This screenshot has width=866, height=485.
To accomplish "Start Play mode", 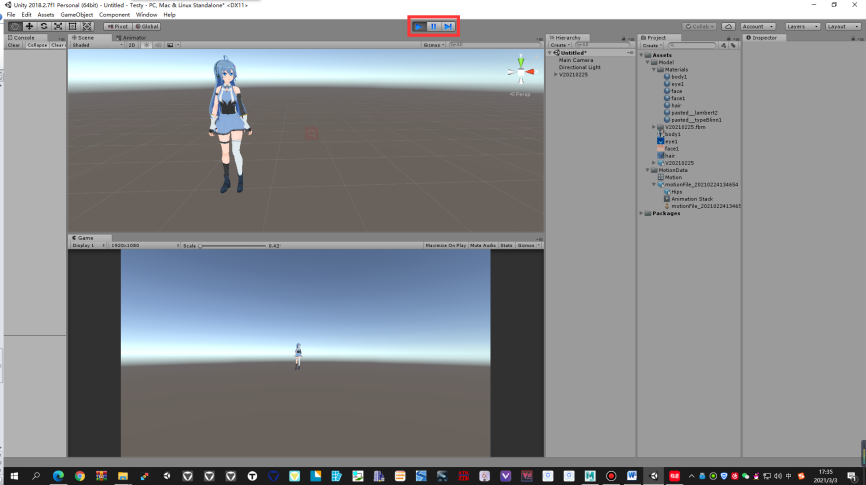I will click(419, 27).
